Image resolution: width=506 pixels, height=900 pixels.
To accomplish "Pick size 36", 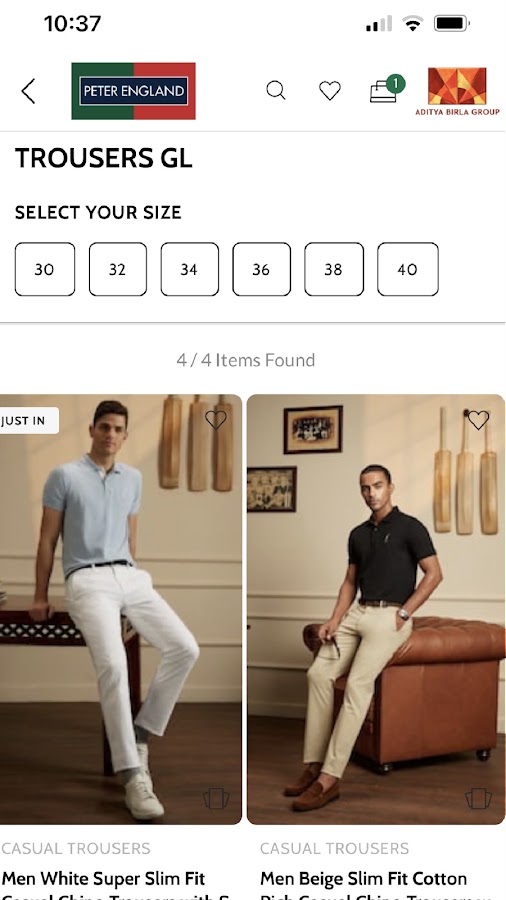I will pyautogui.click(x=262, y=269).
